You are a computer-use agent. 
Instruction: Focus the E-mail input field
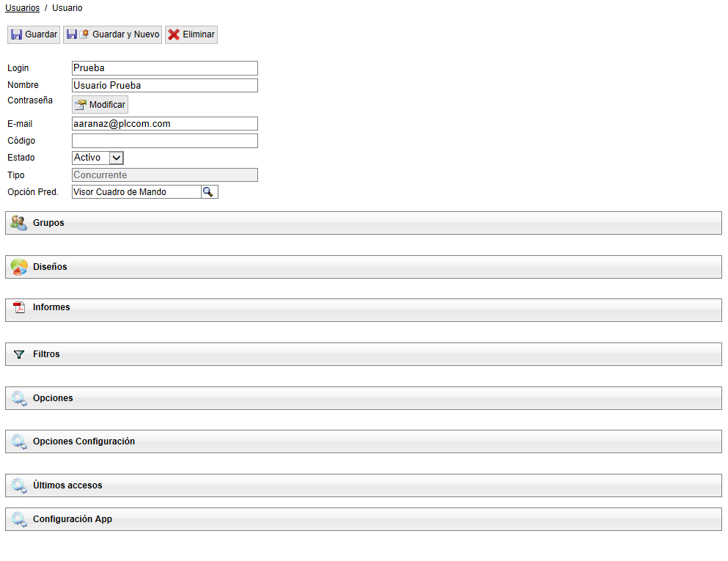tap(165, 124)
